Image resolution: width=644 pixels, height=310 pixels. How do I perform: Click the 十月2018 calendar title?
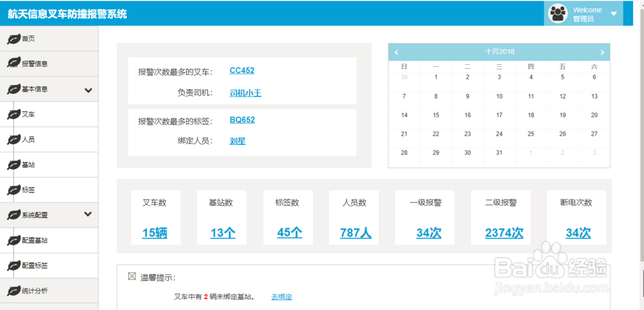tap(500, 51)
